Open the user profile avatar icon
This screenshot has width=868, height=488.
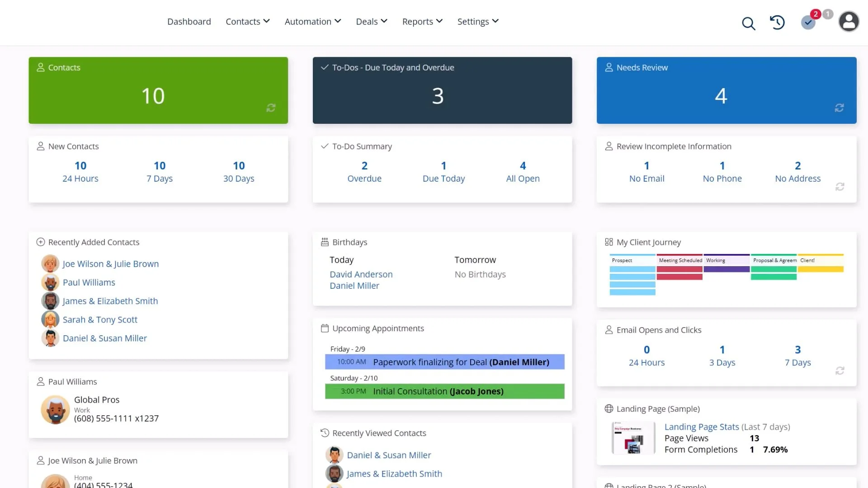tap(849, 22)
